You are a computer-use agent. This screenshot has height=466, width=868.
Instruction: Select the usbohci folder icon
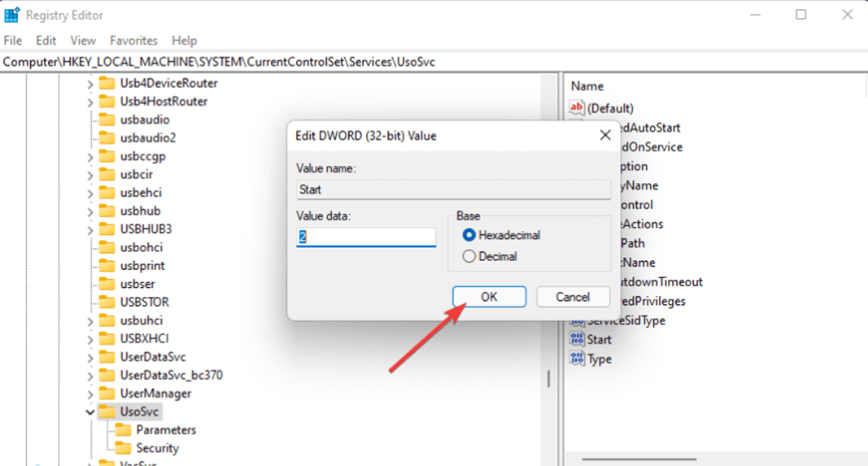click(x=107, y=247)
